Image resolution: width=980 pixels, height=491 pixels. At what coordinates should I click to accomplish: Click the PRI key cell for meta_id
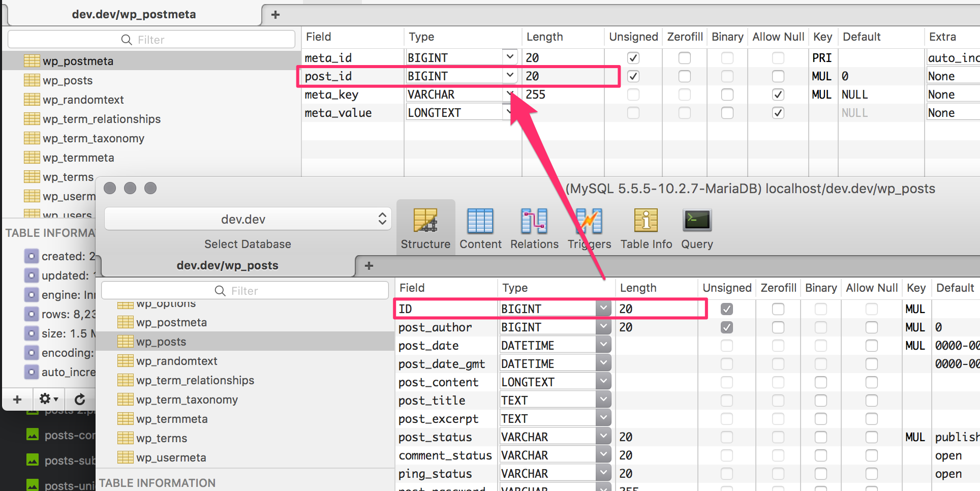click(822, 58)
